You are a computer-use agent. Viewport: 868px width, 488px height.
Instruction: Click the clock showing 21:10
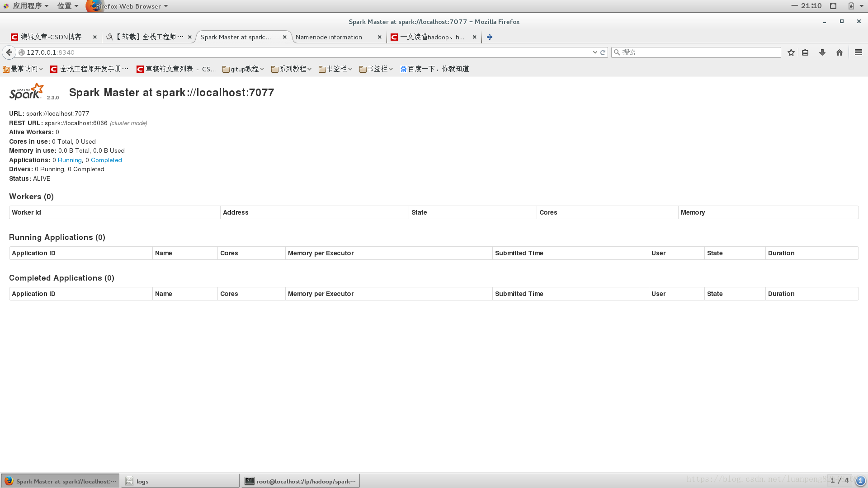click(x=811, y=6)
